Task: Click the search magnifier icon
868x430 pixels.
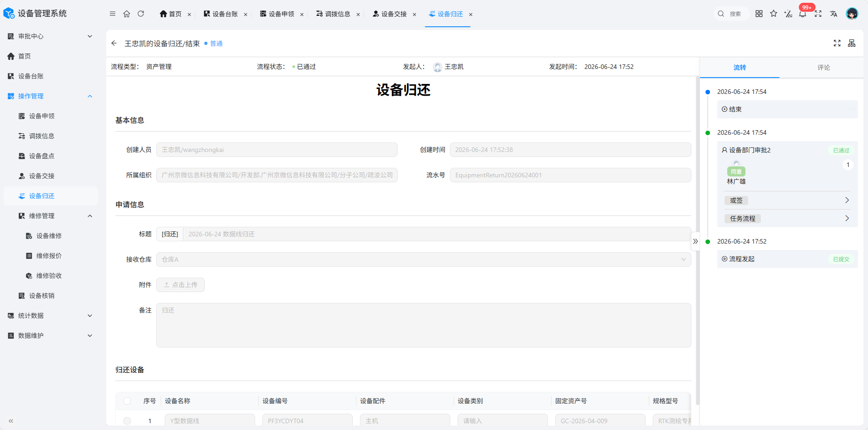Action: [721, 14]
